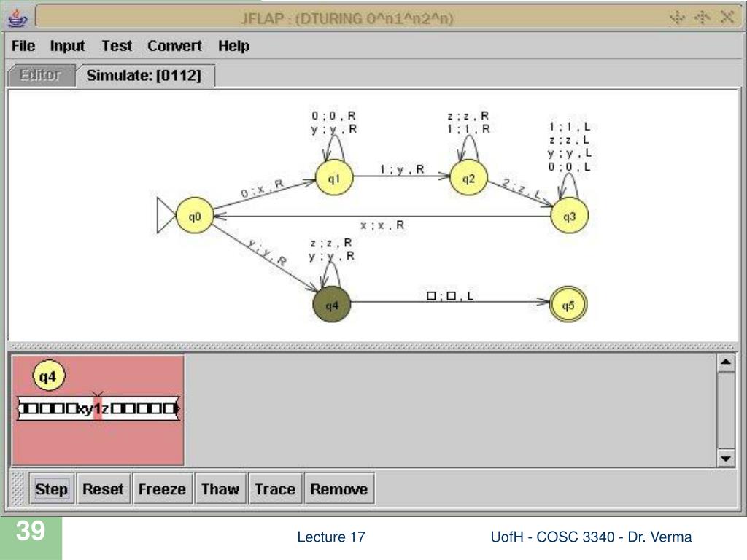Screen dimensions: 747x560
Task: Click the '0 ; 0 , R' loop label on q1
Action: point(333,116)
